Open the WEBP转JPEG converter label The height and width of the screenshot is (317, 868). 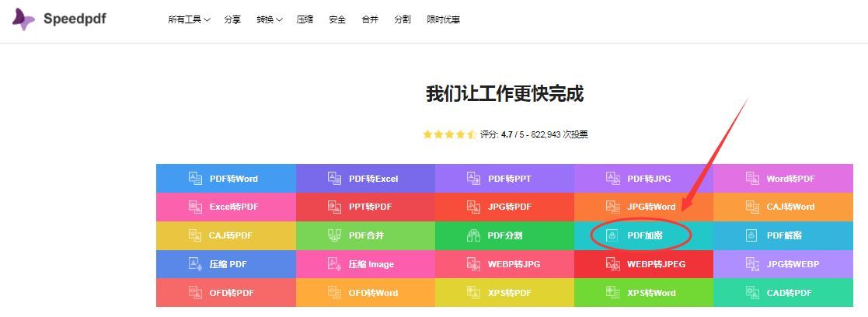coord(656,264)
